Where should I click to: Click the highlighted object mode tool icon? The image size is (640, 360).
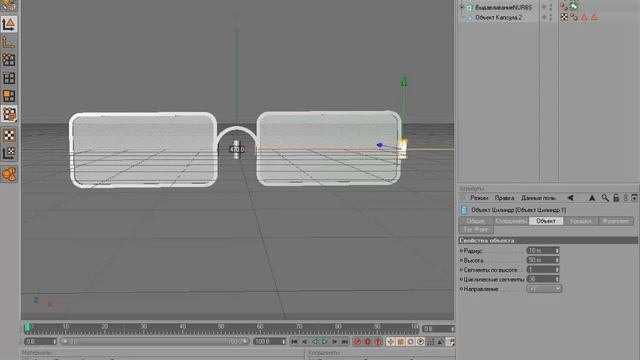pos(9,114)
